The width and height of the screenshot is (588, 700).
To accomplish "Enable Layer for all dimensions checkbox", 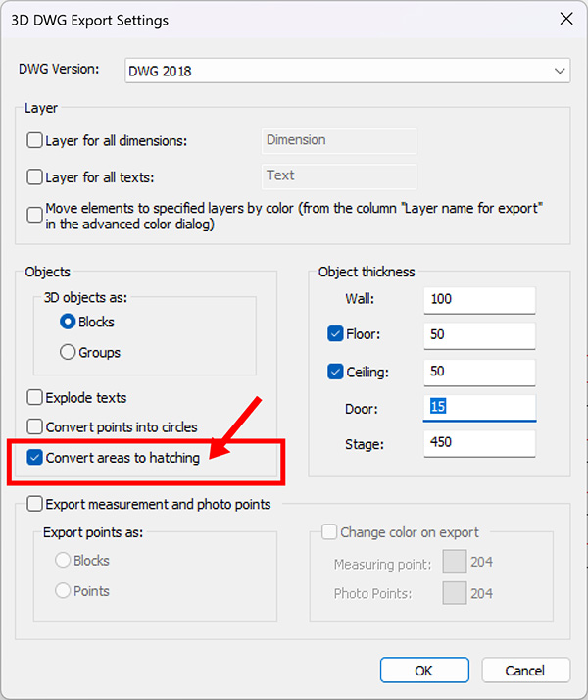I will point(35,141).
